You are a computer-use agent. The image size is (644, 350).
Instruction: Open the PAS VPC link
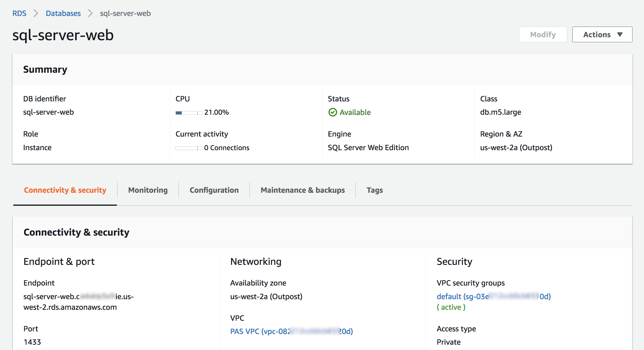291,331
